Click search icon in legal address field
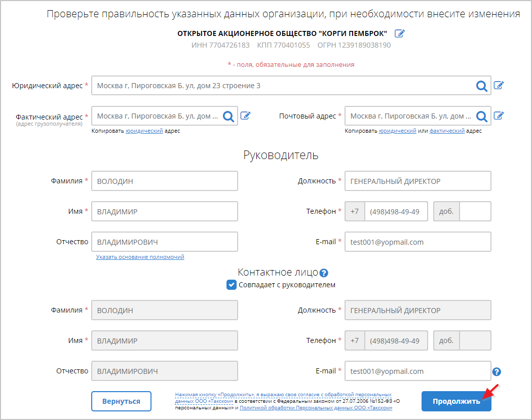532x420 pixels. click(481, 86)
